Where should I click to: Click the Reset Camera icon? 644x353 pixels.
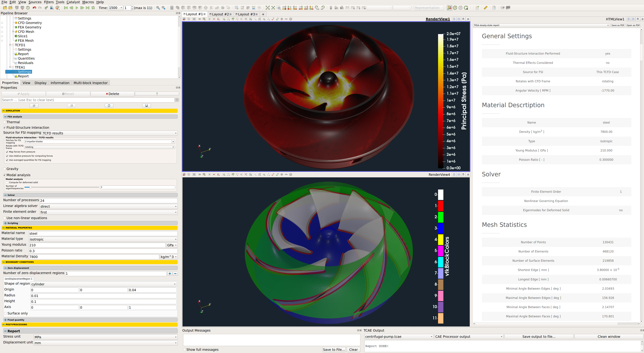[x=268, y=8]
